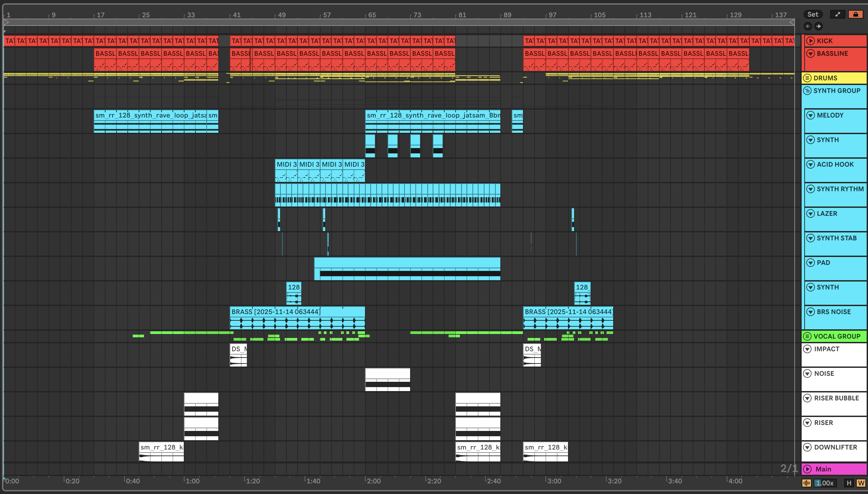
Task: Click the Set locator button
Action: click(812, 14)
